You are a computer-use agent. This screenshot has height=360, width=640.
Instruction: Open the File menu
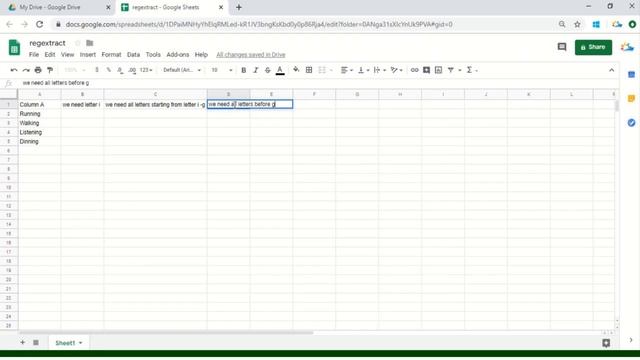point(34,55)
